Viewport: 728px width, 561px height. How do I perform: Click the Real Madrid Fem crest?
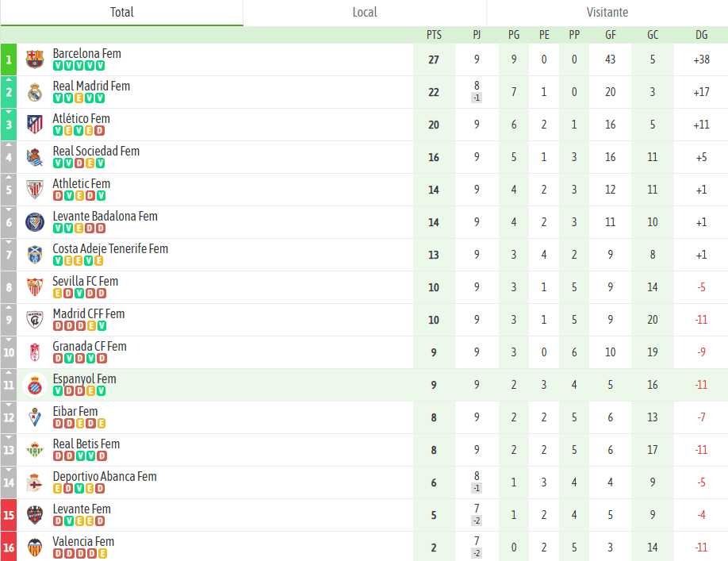(x=35, y=92)
